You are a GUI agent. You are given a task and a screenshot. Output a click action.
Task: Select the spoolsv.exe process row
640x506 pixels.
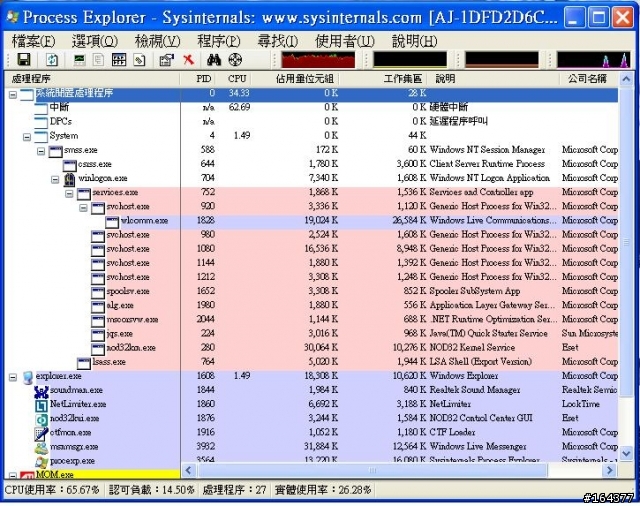(311, 291)
